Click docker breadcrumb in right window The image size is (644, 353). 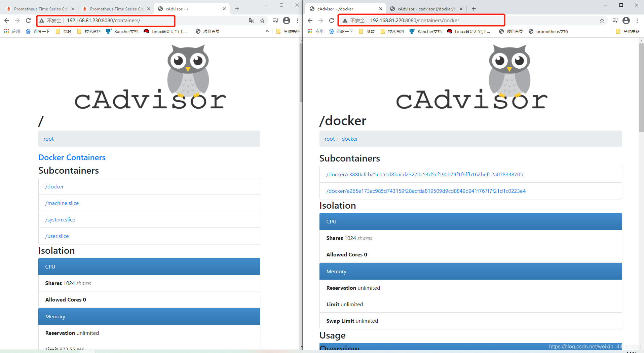click(350, 139)
